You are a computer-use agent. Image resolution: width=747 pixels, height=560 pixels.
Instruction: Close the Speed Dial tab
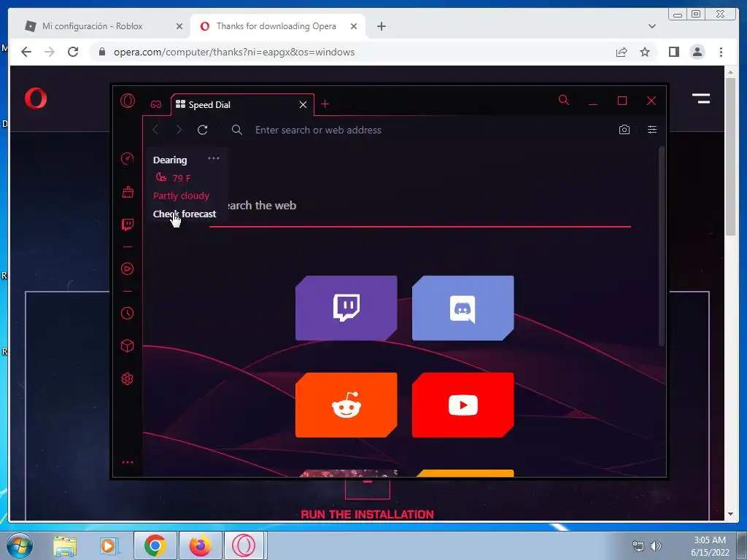tap(303, 105)
